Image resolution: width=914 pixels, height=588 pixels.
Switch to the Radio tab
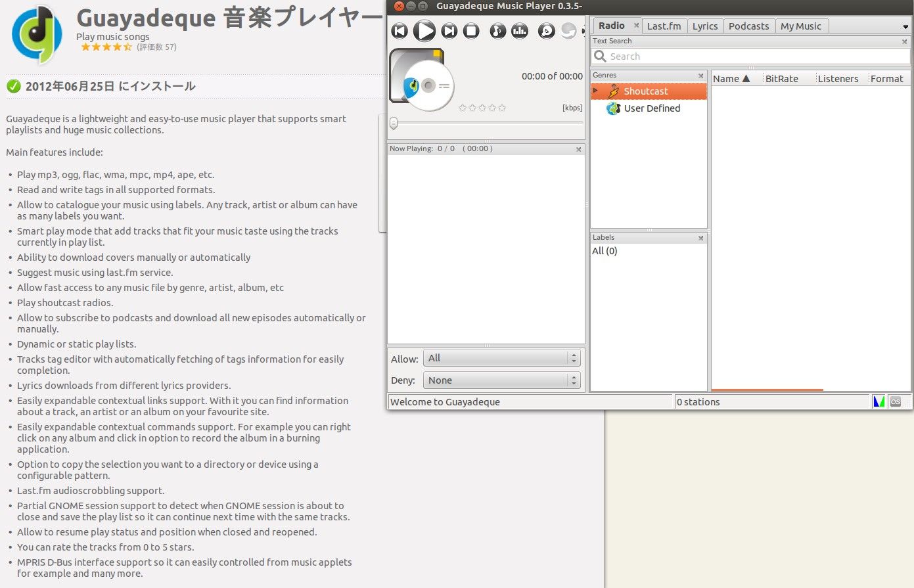coord(612,26)
